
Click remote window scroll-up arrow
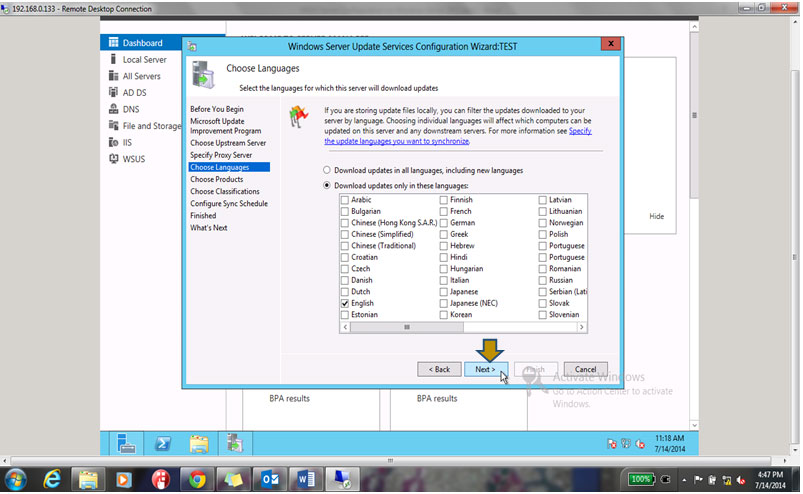tap(694, 26)
